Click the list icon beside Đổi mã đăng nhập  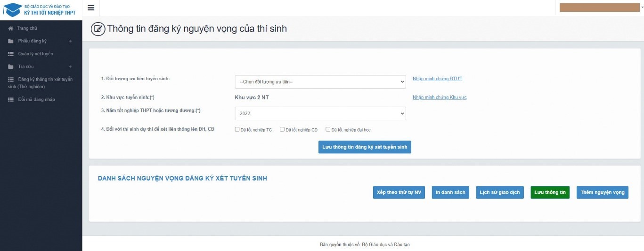[x=11, y=100]
